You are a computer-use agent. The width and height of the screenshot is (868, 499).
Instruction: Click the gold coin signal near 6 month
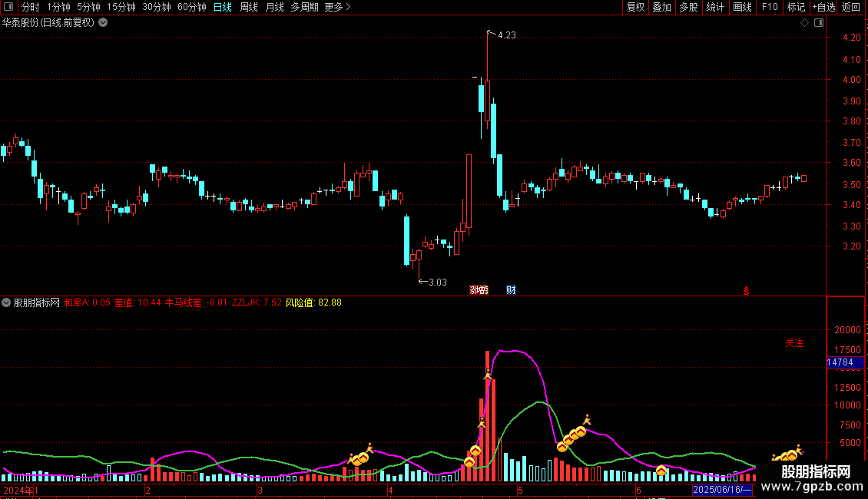(x=661, y=471)
